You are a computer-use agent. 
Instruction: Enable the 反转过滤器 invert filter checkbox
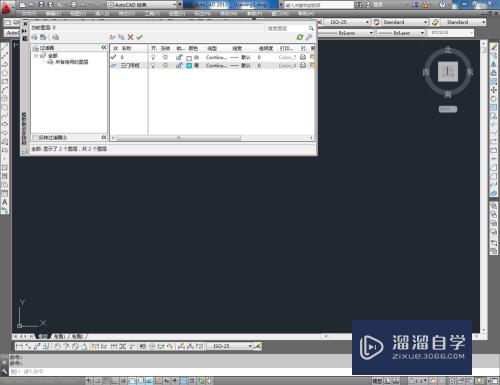pyautogui.click(x=35, y=138)
